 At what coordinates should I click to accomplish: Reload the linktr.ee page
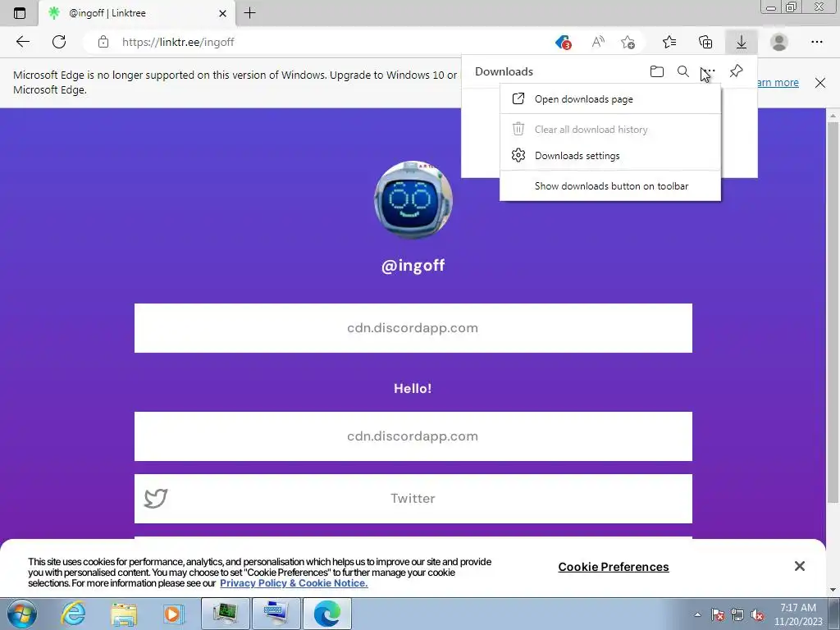[59, 42]
